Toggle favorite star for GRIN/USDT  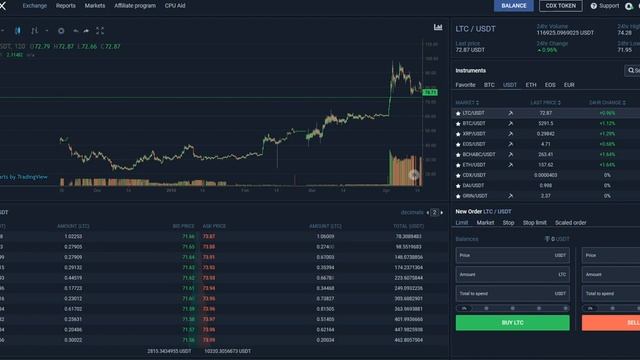coord(458,196)
